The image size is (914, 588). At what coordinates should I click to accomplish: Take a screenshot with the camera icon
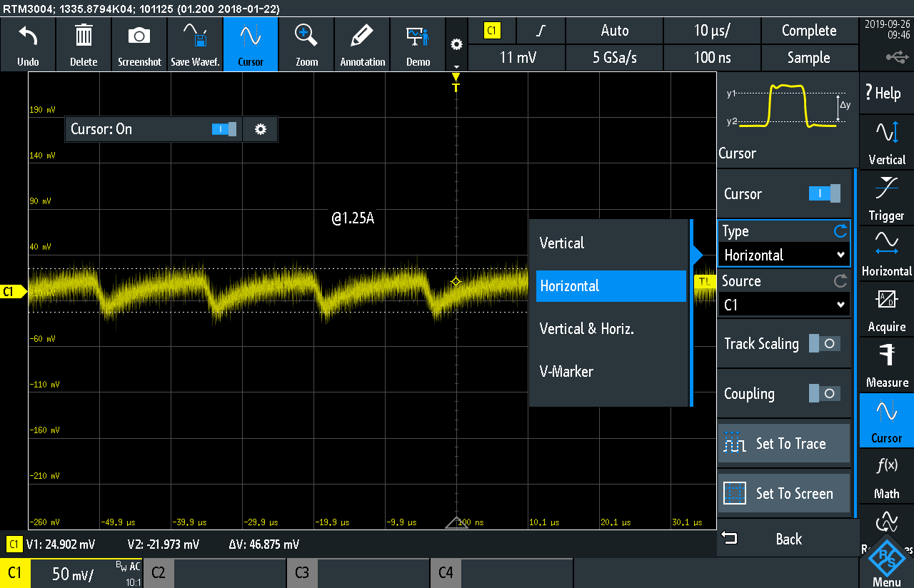coord(139,44)
